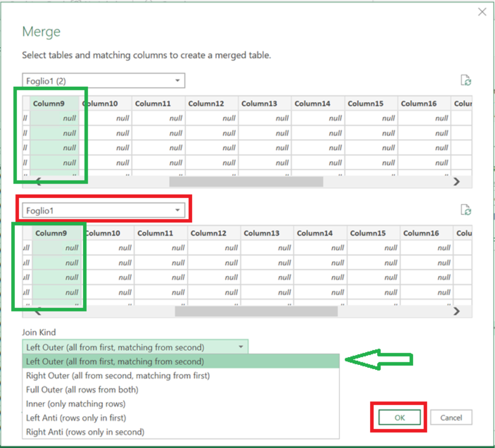The image size is (495, 448).
Task: Click left scroll arrow of second table
Action: [38, 310]
